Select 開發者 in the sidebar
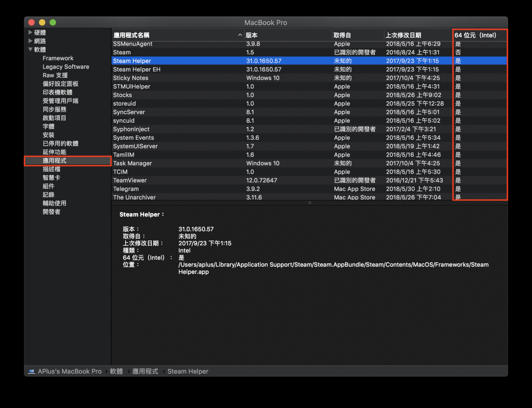The width and height of the screenshot is (532, 408). click(x=52, y=211)
